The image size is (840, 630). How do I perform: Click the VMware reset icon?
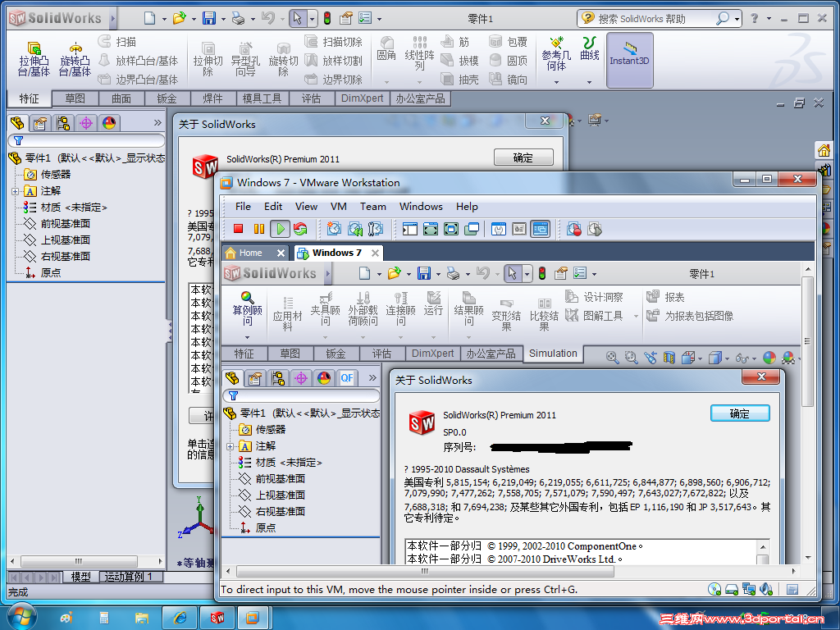tap(300, 229)
